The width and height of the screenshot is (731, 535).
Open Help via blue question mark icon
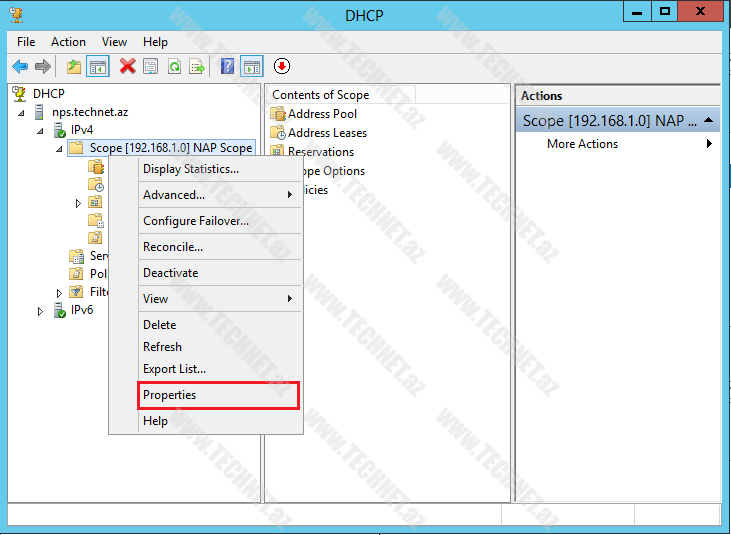tap(227, 67)
